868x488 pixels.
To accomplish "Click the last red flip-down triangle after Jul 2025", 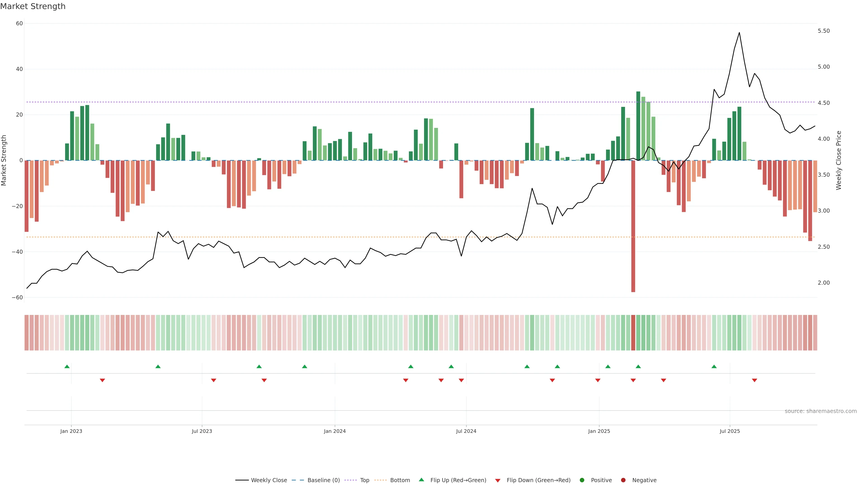I will [755, 380].
